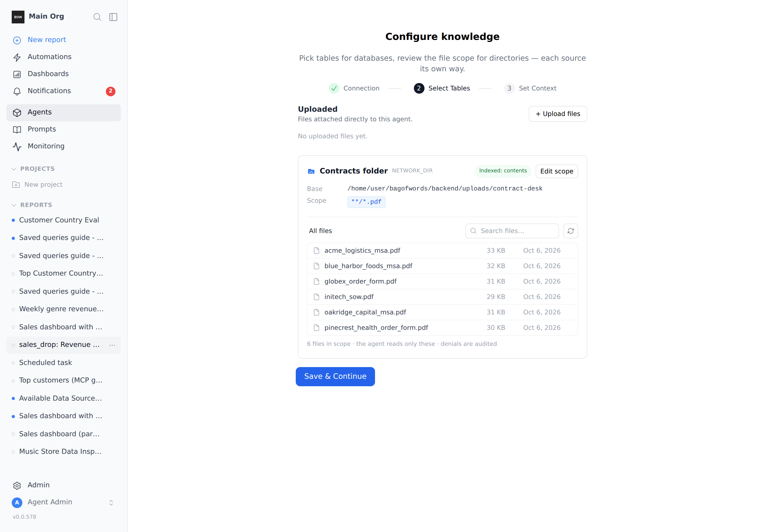The width and height of the screenshot is (766, 532).
Task: Select blue_harbor_foods_msa.pdf file row
Action: [442, 266]
